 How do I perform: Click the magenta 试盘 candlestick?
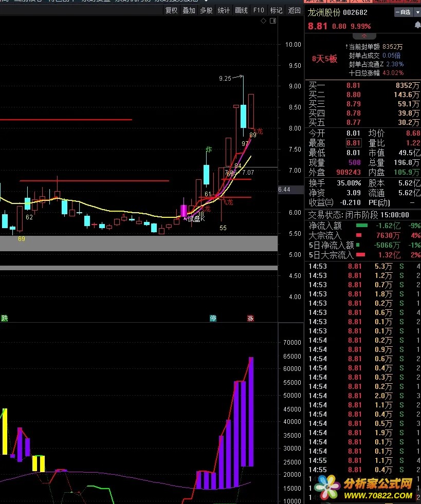[184, 211]
